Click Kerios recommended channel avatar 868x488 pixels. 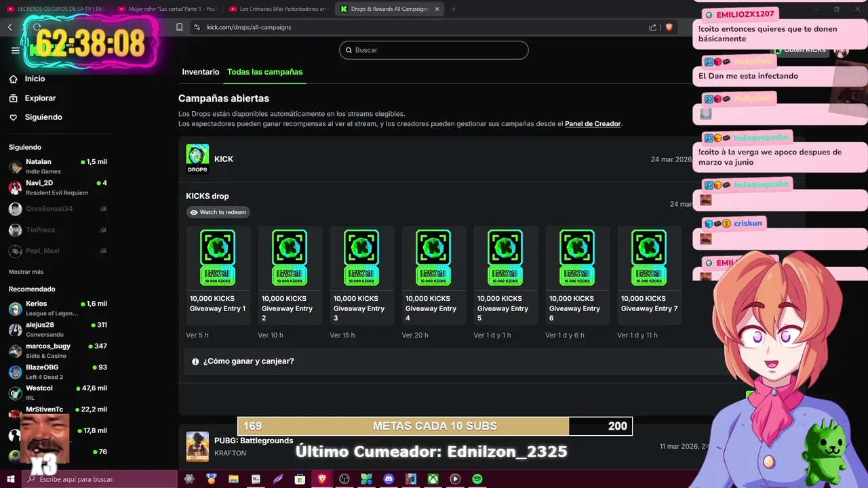pos(15,308)
